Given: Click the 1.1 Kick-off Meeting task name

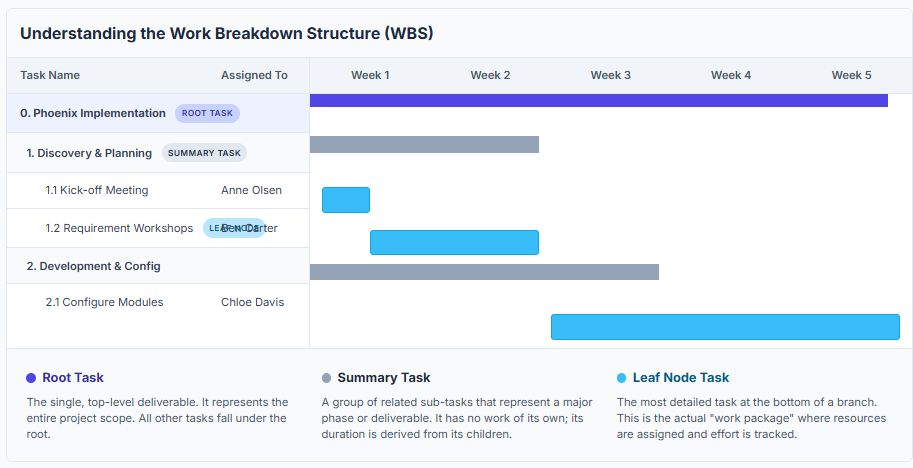Looking at the screenshot, I should click(96, 190).
